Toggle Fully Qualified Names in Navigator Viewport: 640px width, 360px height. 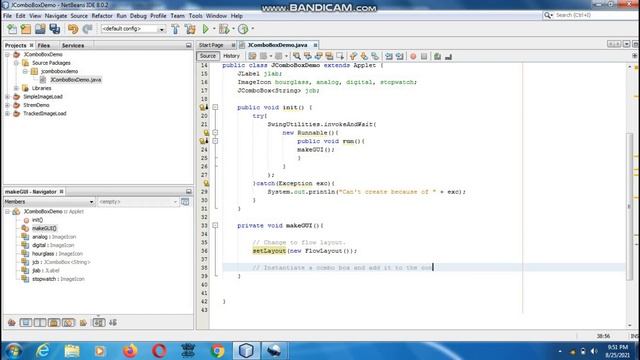(83, 322)
